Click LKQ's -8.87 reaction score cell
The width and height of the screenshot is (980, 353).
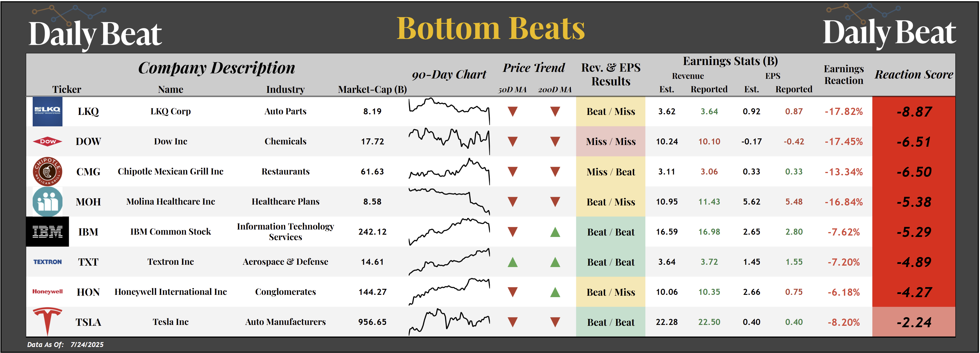914,111
